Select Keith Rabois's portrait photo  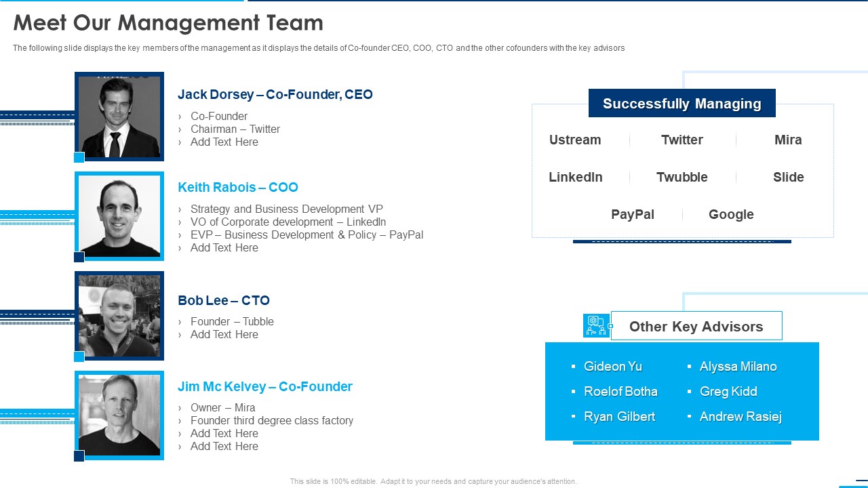coord(119,216)
